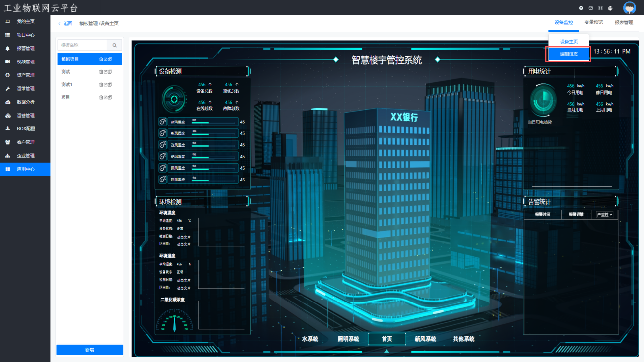Click the search magnifier icon beside 模板名称
Viewport: 644px width, 362px height.
(115, 45)
